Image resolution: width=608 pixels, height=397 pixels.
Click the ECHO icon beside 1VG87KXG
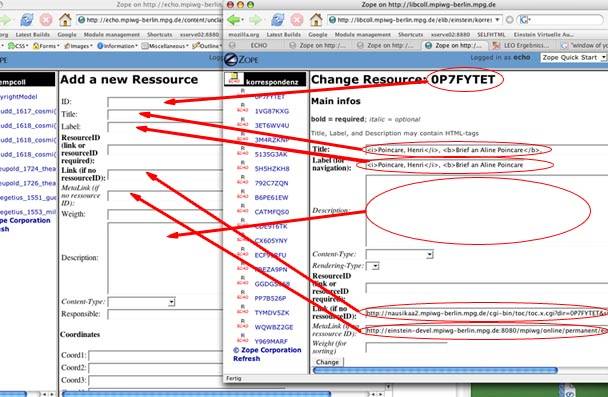[x=242, y=109]
